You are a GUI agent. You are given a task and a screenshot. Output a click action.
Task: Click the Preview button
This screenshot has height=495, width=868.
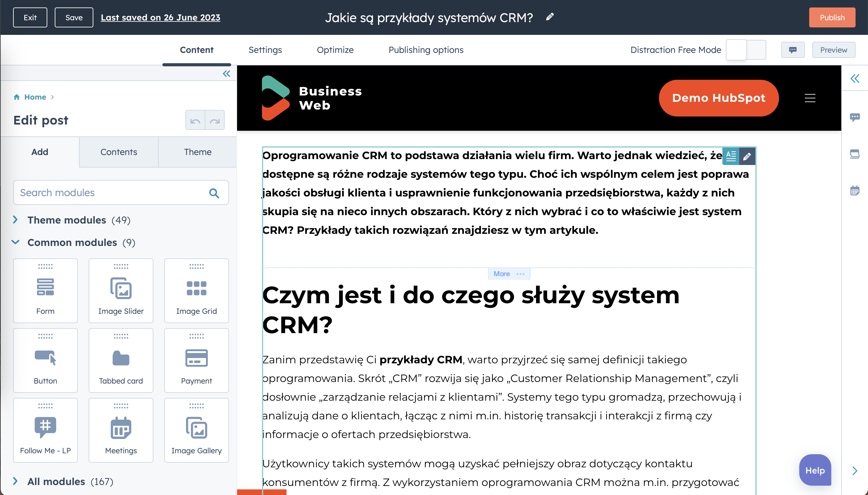tap(833, 49)
